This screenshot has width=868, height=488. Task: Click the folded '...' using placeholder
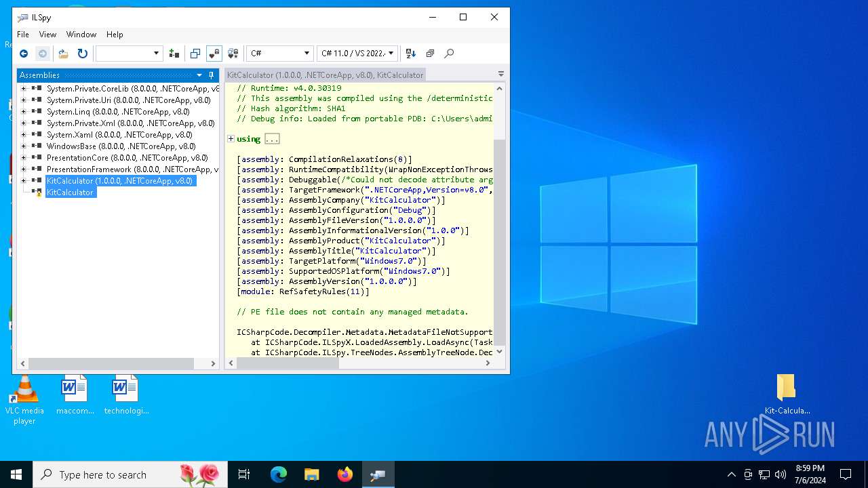(272, 139)
